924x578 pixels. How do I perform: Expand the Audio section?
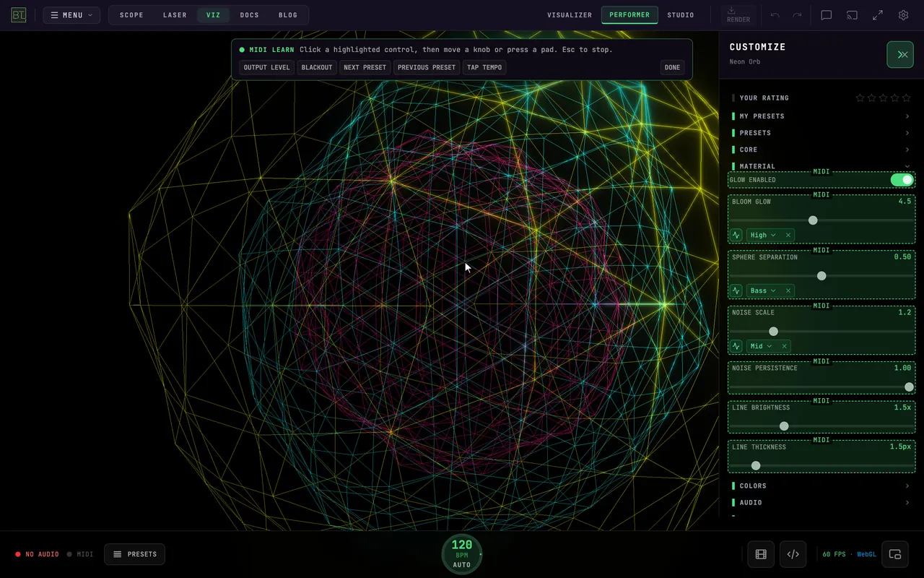(821, 502)
